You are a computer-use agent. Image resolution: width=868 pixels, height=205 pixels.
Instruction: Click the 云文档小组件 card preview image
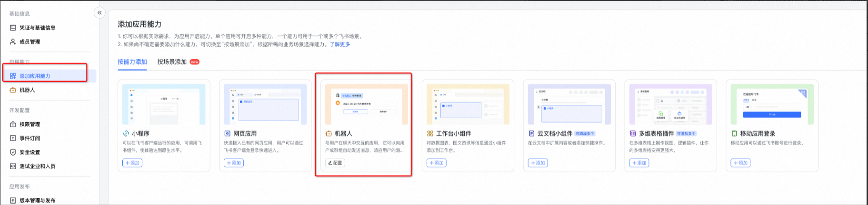point(569,104)
